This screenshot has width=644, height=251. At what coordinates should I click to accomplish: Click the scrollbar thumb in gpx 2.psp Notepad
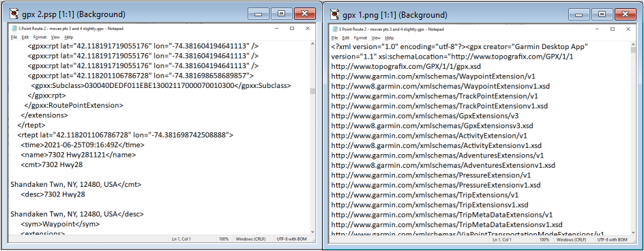pos(312,91)
